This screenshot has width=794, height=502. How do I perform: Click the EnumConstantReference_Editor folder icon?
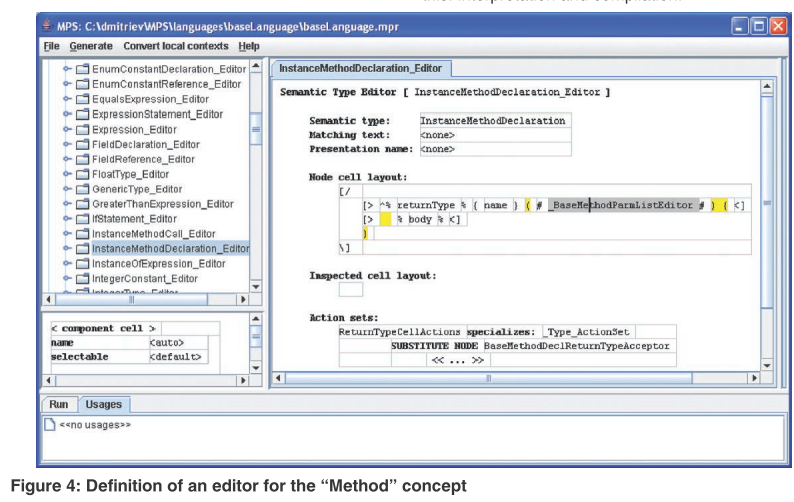tap(83, 84)
